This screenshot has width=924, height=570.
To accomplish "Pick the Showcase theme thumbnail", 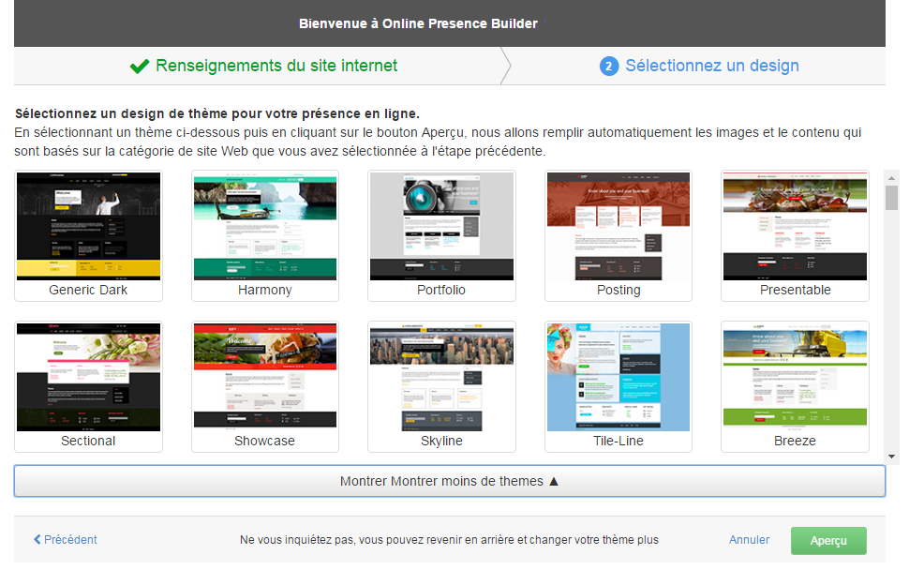I will click(265, 377).
